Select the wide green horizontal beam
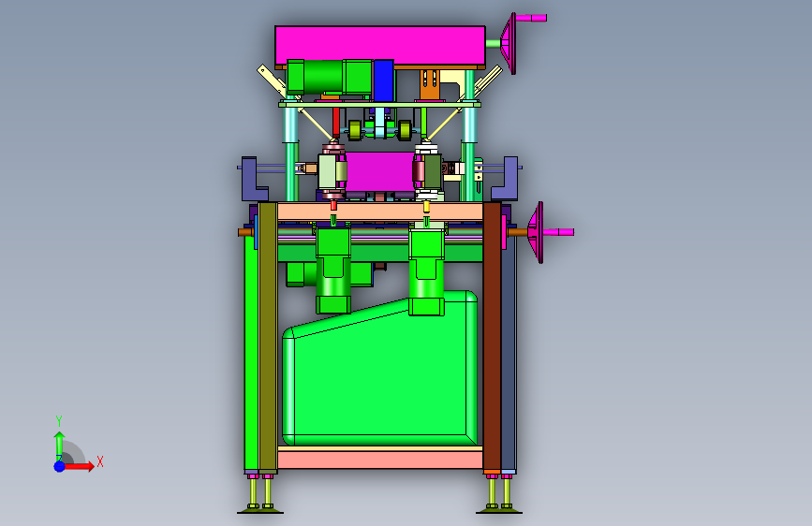This screenshot has width=812, height=526. point(380,253)
